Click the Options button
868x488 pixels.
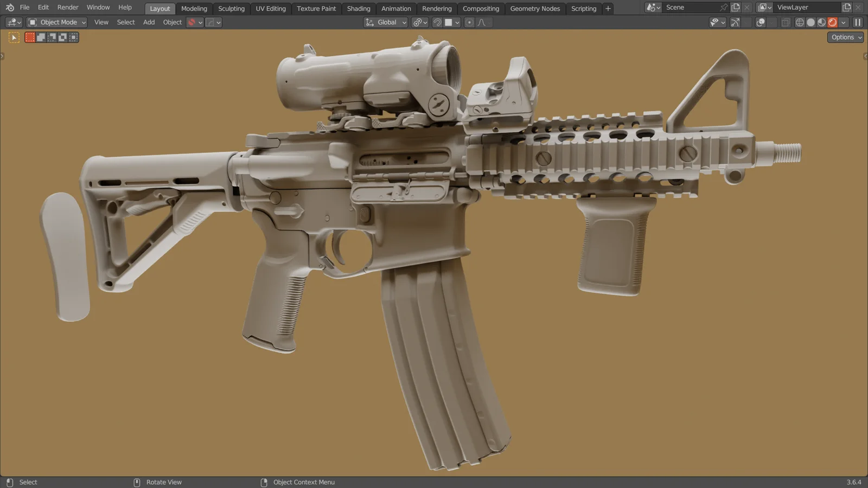pos(844,37)
